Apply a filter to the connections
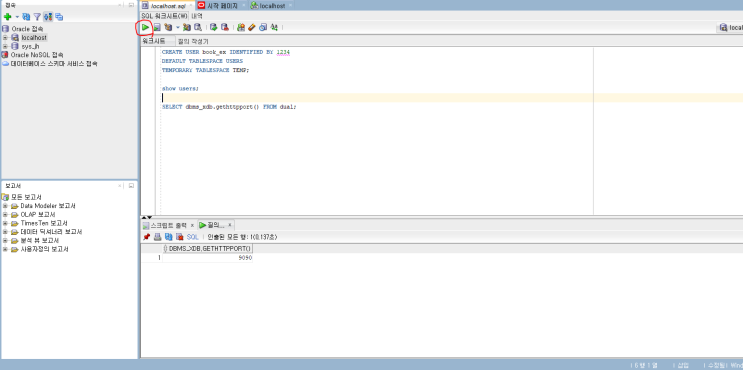Viewport: 743px width, 370px height. [x=37, y=17]
